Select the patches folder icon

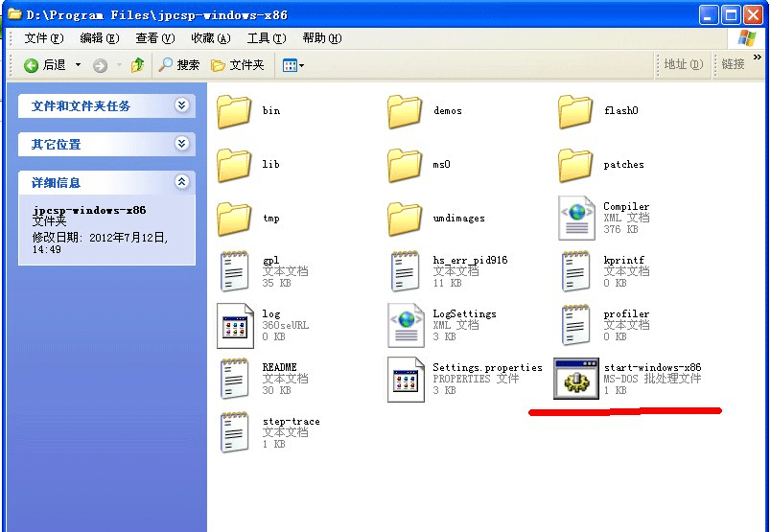[x=575, y=165]
